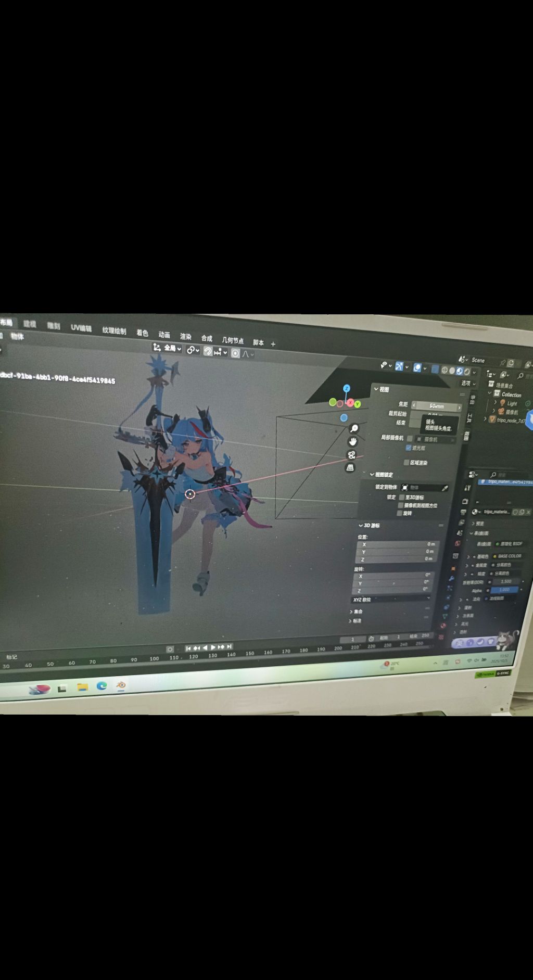Screen dimensions: 533x980
Task: Open the 全局 transform orientation dropdown
Action: click(167, 348)
